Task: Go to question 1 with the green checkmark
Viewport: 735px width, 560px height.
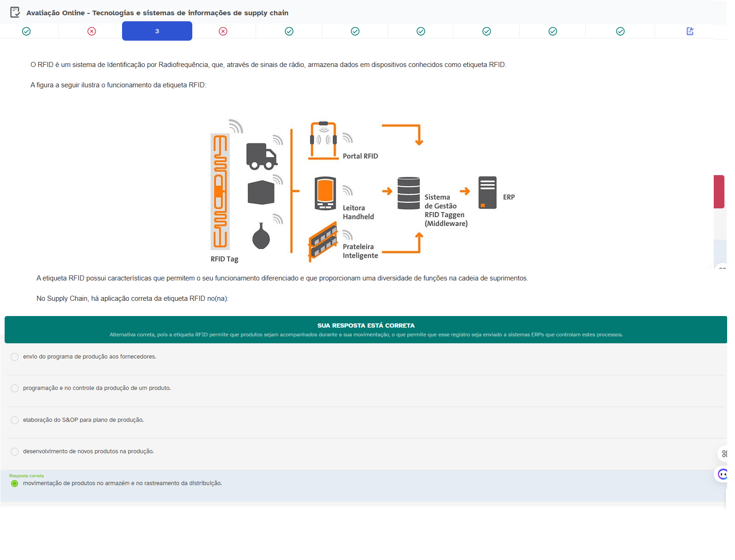Action: [26, 31]
